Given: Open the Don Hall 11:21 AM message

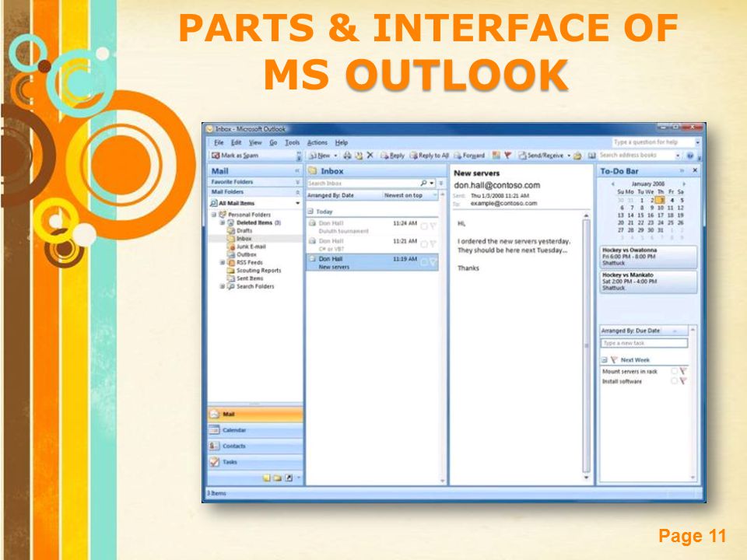Looking at the screenshot, I should [x=372, y=245].
